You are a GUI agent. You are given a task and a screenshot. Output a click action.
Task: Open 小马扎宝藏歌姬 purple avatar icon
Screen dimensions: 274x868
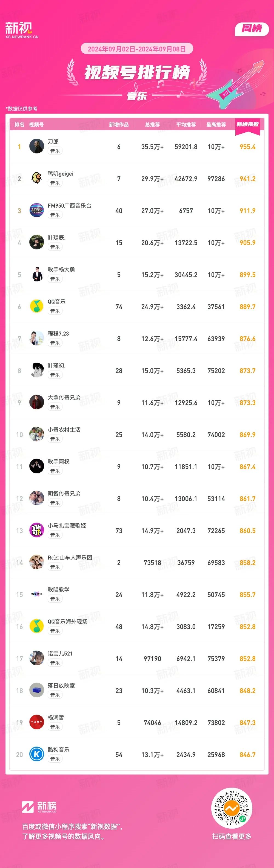tap(36, 530)
